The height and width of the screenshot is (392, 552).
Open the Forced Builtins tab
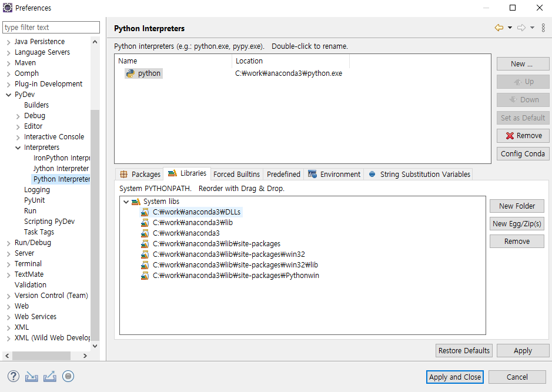[236, 174]
